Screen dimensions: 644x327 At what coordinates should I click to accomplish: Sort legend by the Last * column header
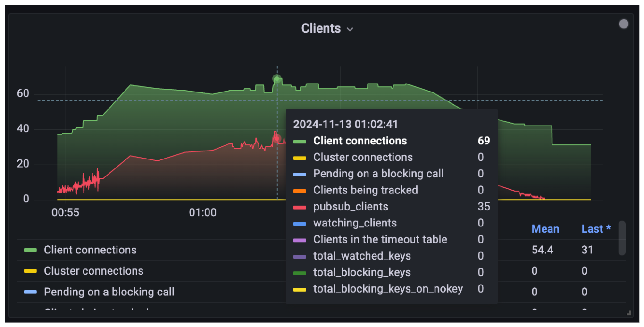click(595, 229)
